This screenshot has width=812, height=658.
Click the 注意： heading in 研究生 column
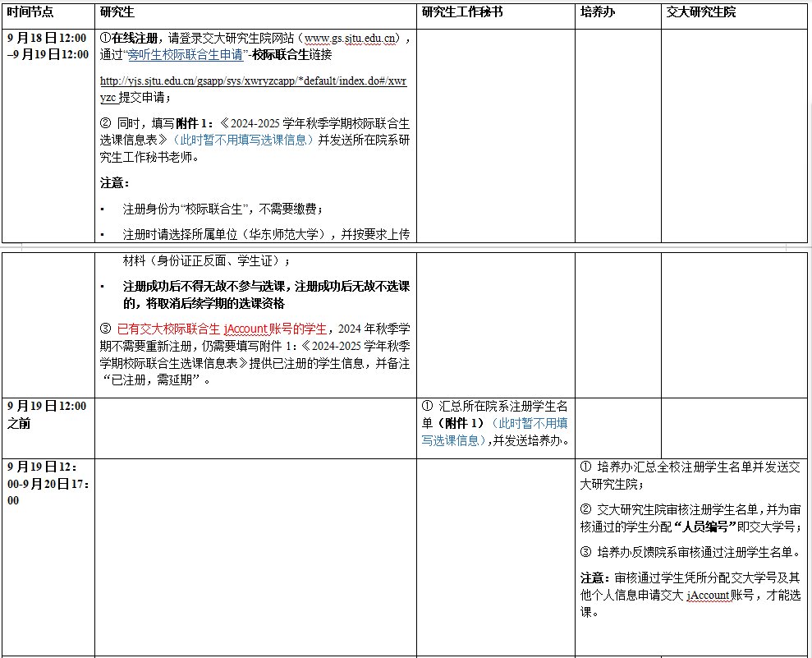pyautogui.click(x=114, y=183)
